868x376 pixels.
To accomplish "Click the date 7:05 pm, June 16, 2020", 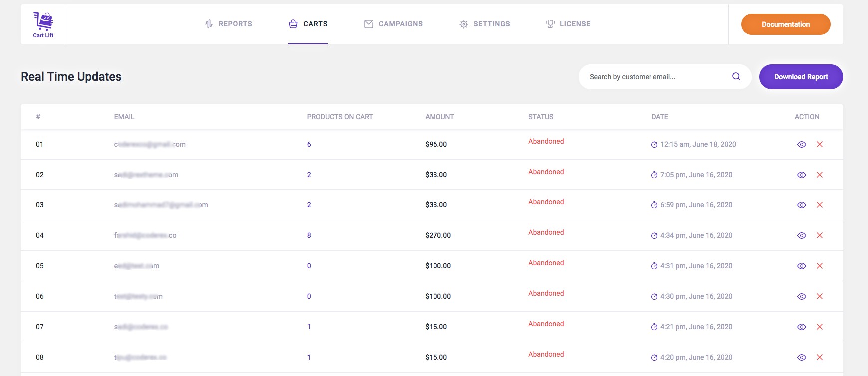I will 696,175.
